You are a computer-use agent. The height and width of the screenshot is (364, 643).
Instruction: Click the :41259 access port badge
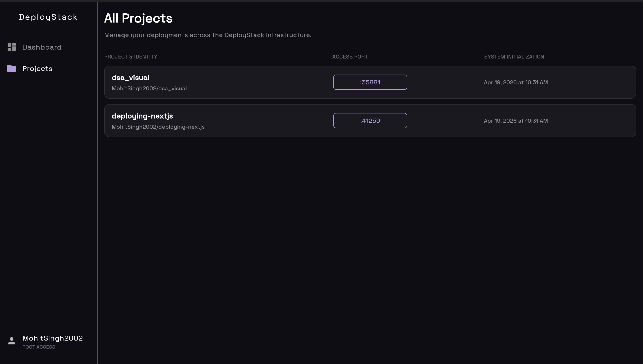click(x=370, y=121)
